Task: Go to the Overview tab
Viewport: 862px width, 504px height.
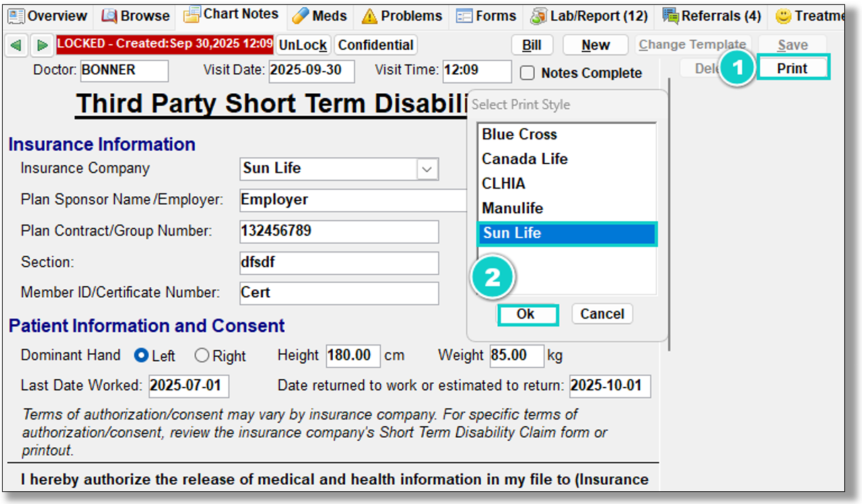Action: pos(48,16)
